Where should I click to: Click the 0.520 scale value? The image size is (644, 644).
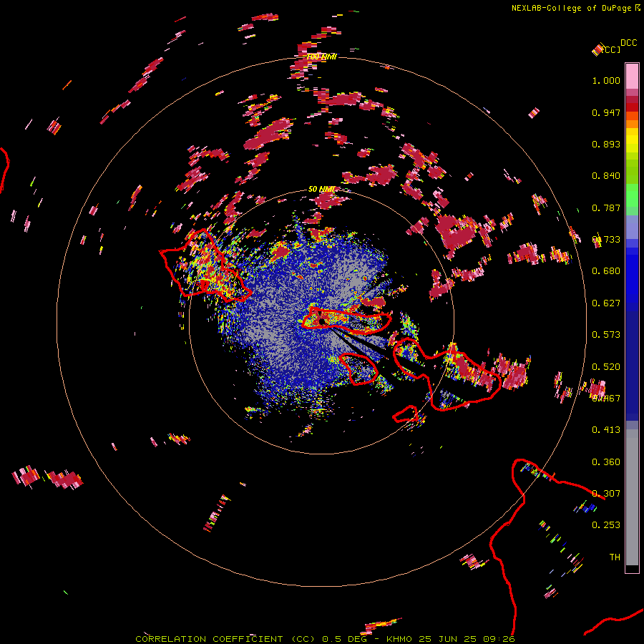(x=606, y=367)
